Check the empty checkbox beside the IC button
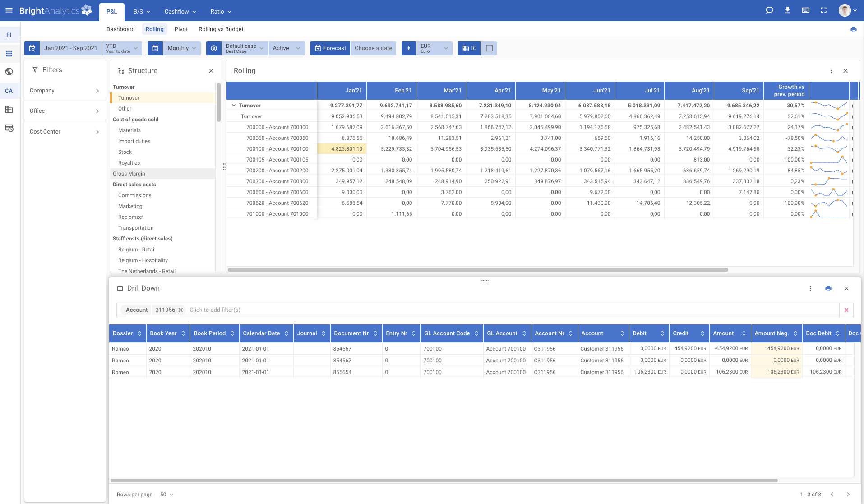Viewport: 864px width, 504px height. coord(489,48)
